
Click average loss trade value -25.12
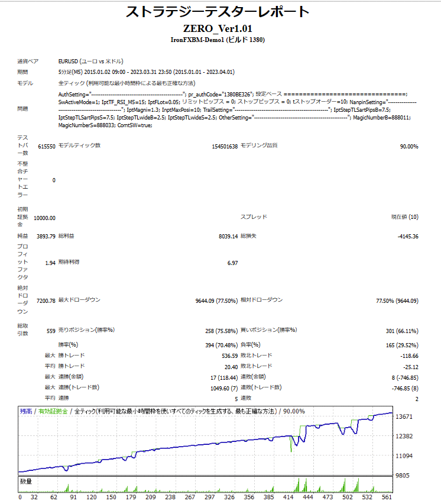410,367
